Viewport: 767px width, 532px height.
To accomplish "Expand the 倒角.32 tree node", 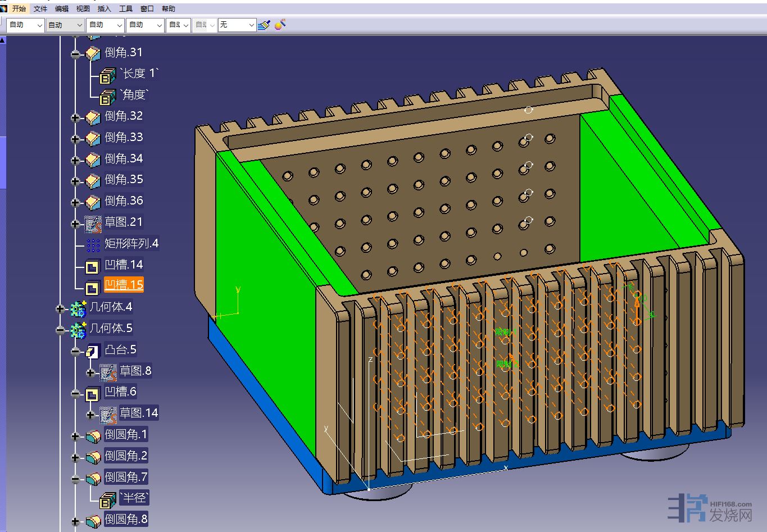I will coord(75,117).
